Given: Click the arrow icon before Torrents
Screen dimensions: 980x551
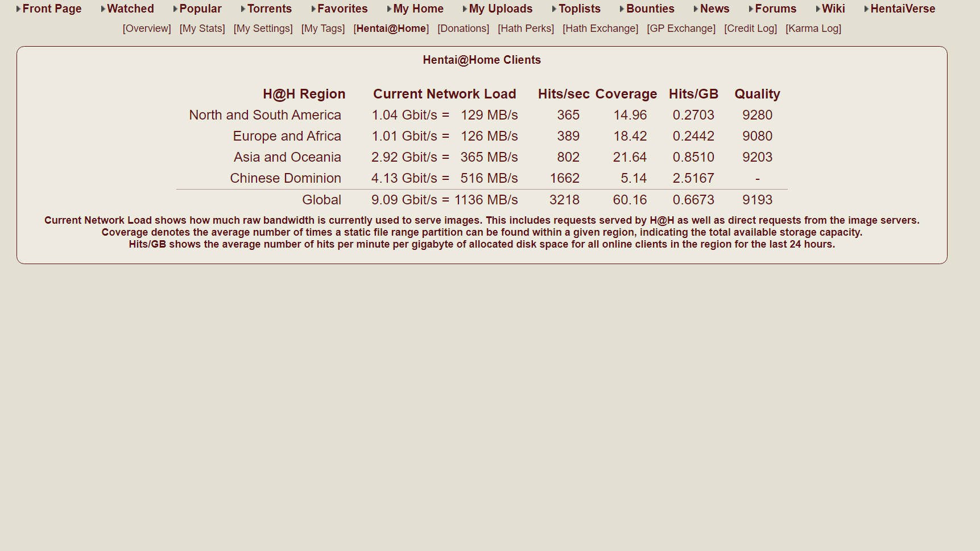Looking at the screenshot, I should coord(243,9).
